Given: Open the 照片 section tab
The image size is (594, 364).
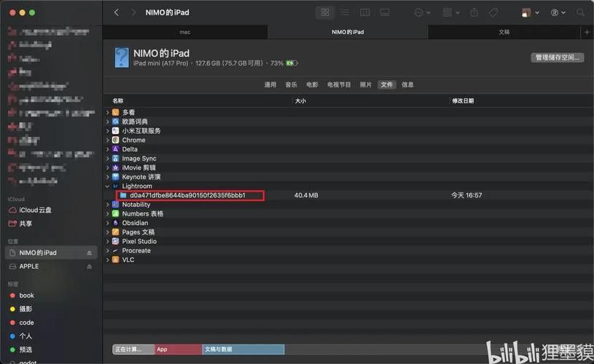Looking at the screenshot, I should [366, 84].
